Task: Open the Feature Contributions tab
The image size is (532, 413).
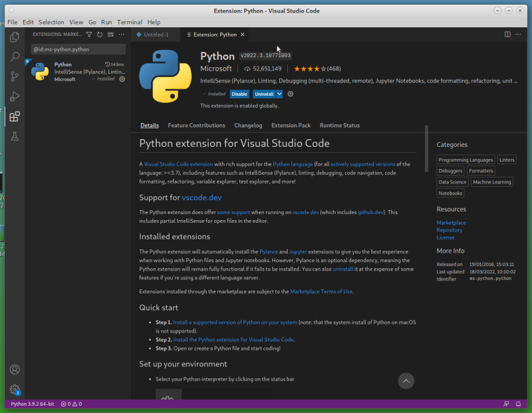Action: 196,125
